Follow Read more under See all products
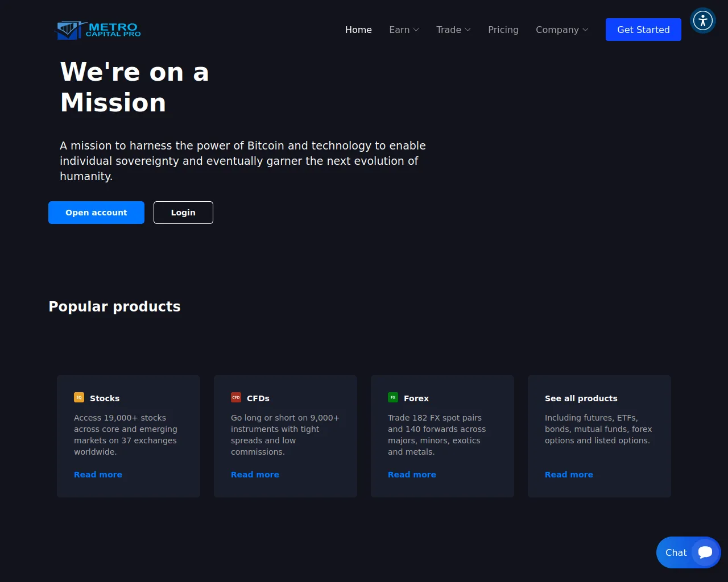The image size is (728, 582). pos(569,475)
